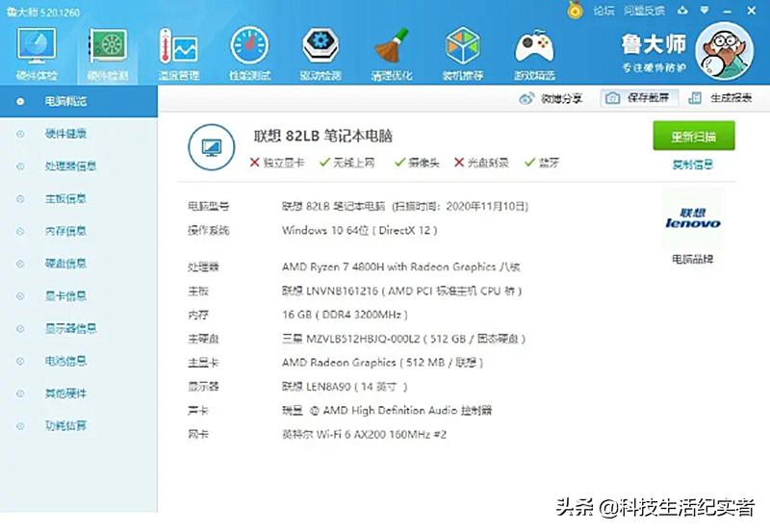770x532 pixels.
Task: Click the 蓝牙 status indicator
Action: tap(542, 163)
